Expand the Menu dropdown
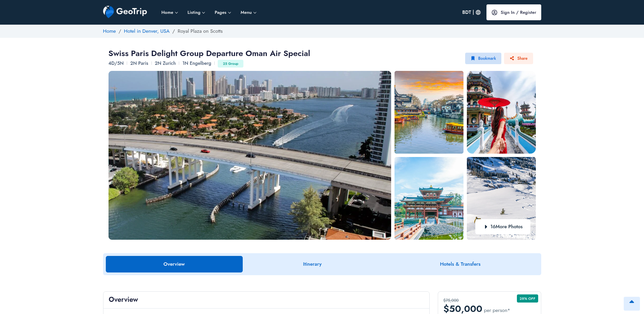Viewport: 644px width, 314px height. [x=248, y=12]
